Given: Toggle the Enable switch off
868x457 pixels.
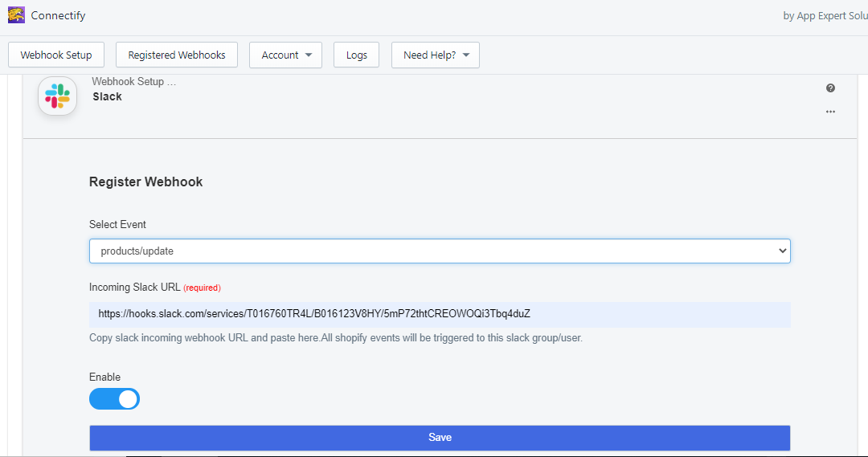Looking at the screenshot, I should pos(115,399).
